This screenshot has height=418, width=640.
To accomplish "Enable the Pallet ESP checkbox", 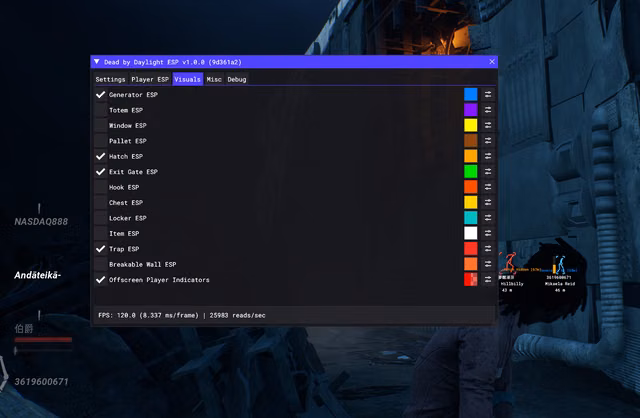I will pos(100,141).
